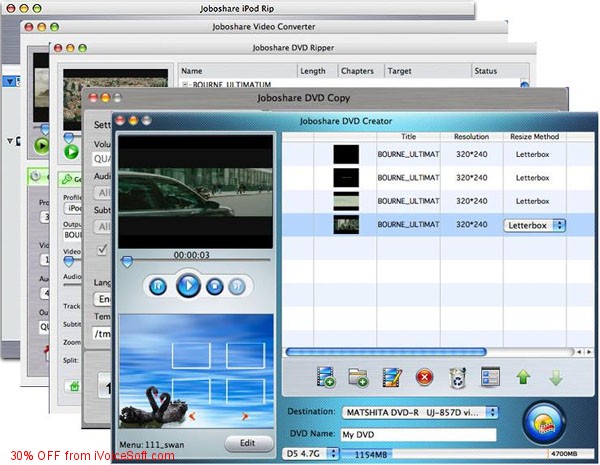This screenshot has width=600, height=465.
Task: Toggle the checkbox in DVD Copy window
Action: [x=102, y=249]
